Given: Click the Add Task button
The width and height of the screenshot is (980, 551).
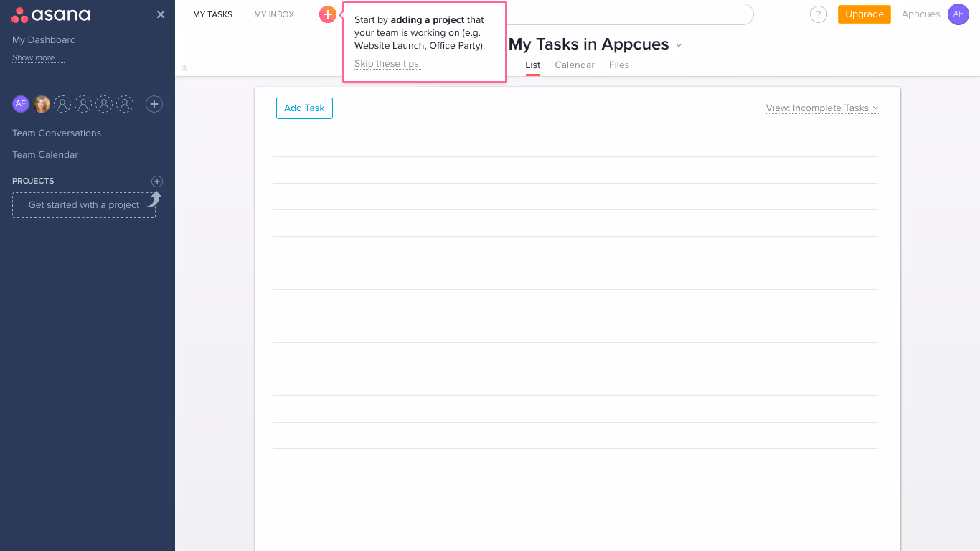Looking at the screenshot, I should [x=304, y=108].
